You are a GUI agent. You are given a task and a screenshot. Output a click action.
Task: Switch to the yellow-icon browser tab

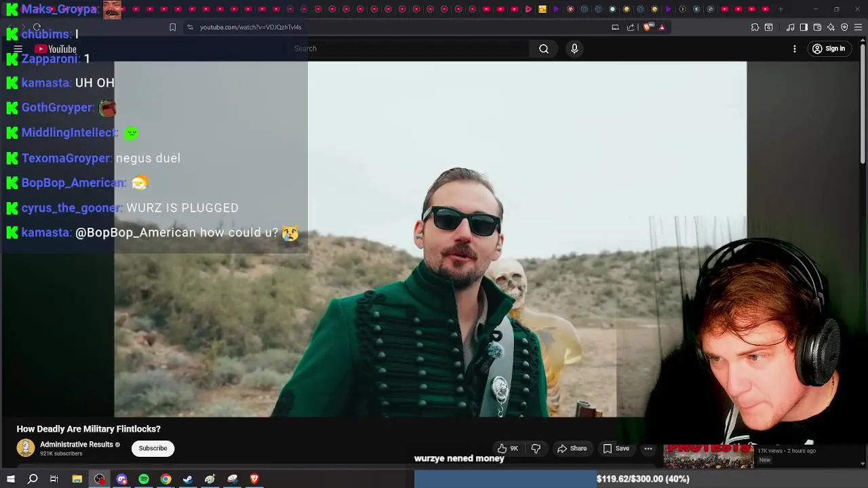(x=542, y=9)
